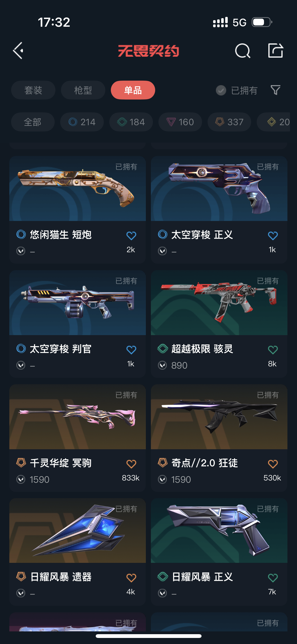Tap the share icon at top right
The width and height of the screenshot is (297, 644).
tap(275, 50)
